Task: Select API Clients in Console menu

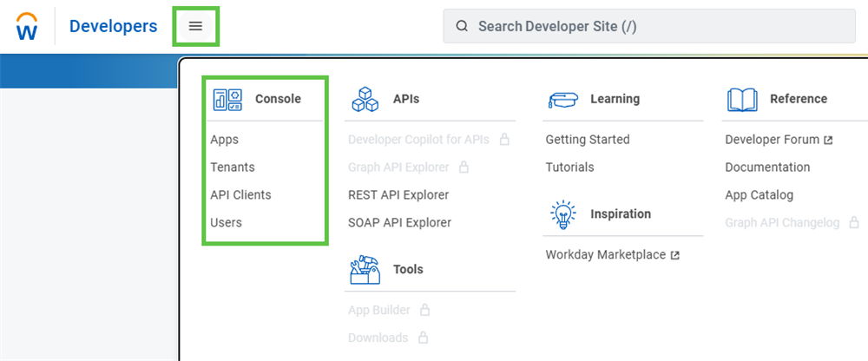Action: click(240, 195)
